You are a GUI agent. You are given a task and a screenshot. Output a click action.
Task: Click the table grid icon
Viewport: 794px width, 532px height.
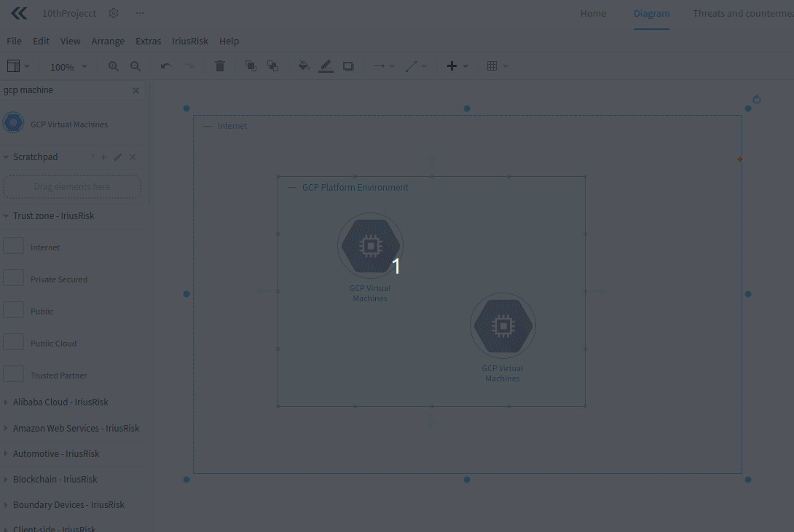point(492,65)
